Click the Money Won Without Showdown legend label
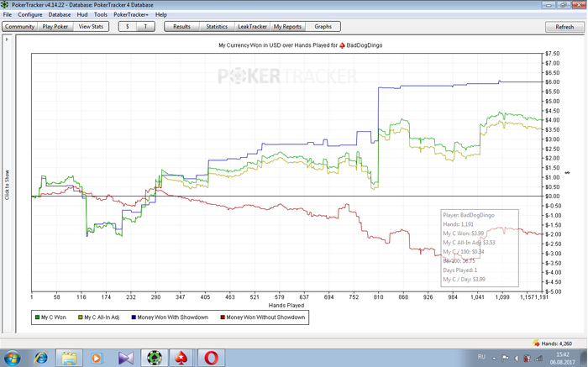 point(265,317)
